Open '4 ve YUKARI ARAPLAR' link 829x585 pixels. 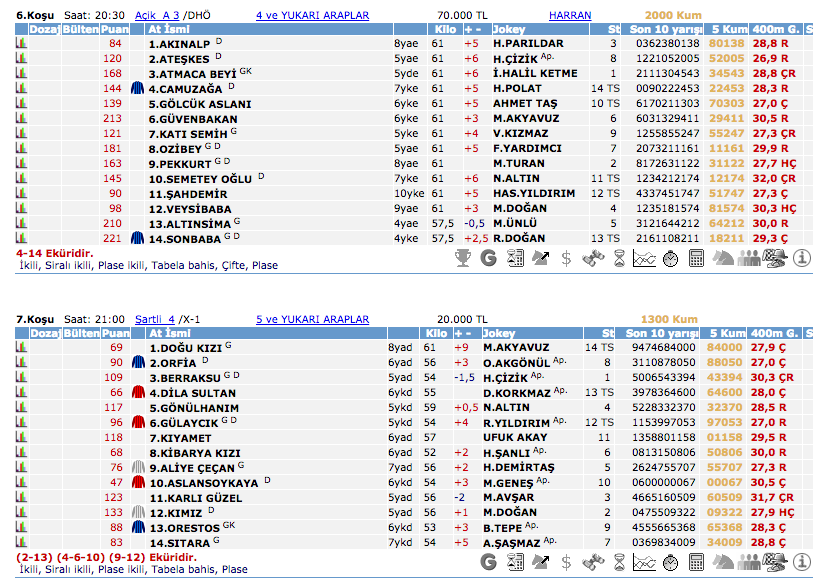(x=312, y=16)
